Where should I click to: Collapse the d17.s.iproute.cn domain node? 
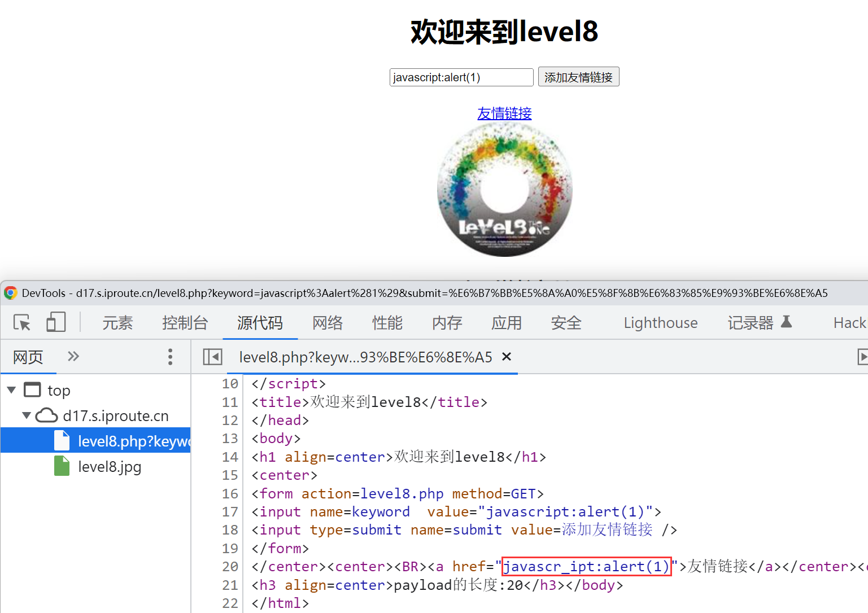pos(26,415)
